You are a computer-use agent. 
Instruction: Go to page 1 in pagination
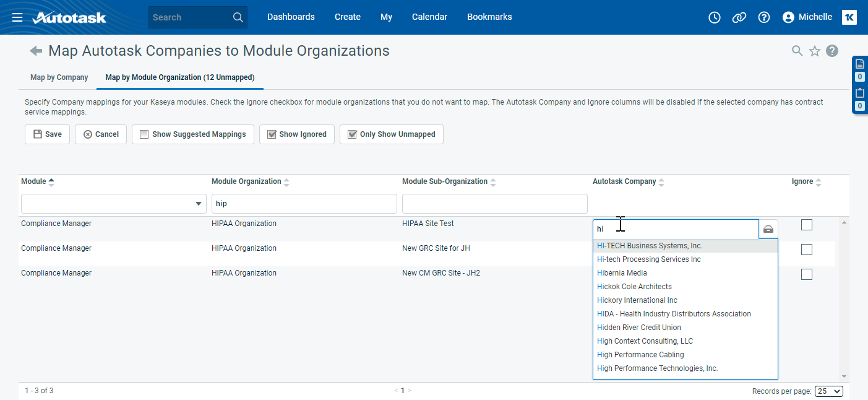point(403,391)
